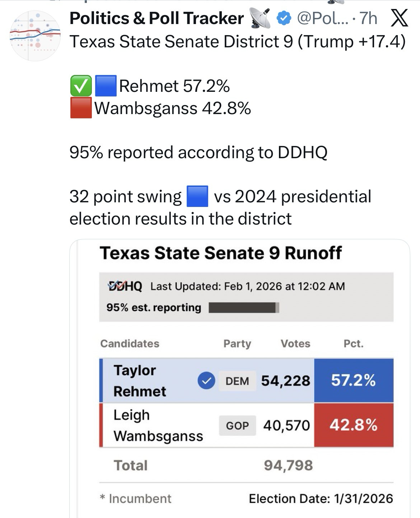The width and height of the screenshot is (420, 518).
Task: Click the Politics & Poll Tracker profile avatar
Action: coord(35,36)
